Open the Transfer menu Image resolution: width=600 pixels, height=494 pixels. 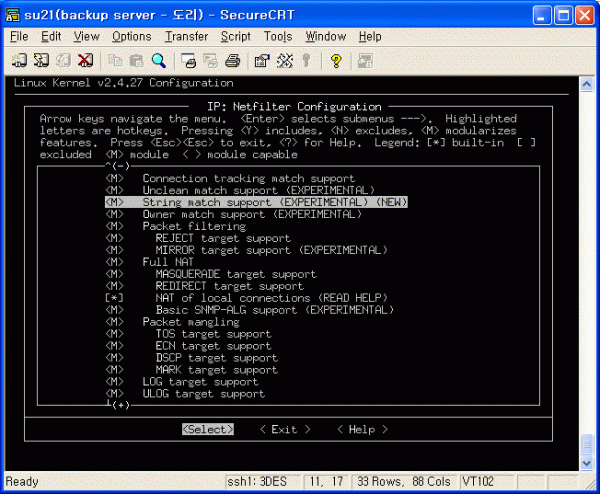[x=186, y=36]
